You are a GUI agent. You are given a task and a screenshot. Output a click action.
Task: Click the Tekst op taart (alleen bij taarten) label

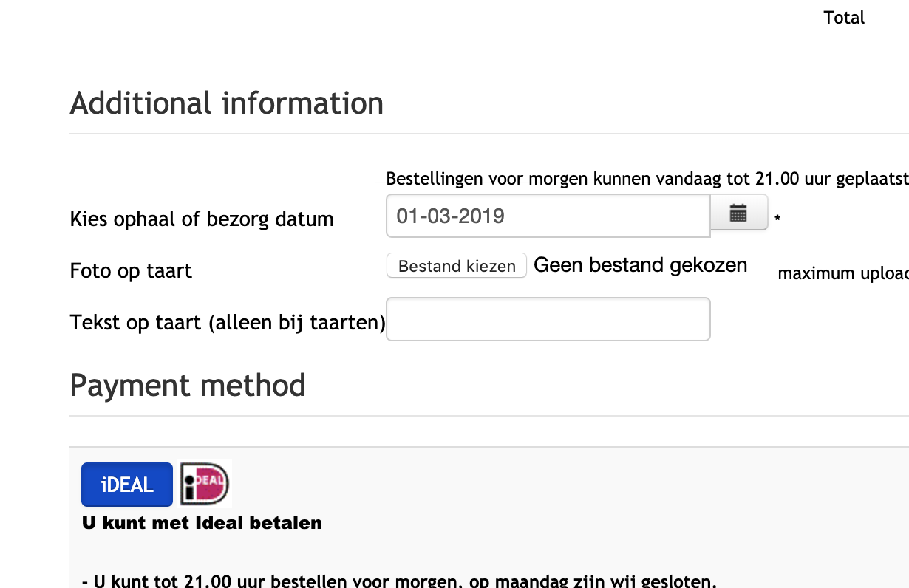tap(228, 323)
